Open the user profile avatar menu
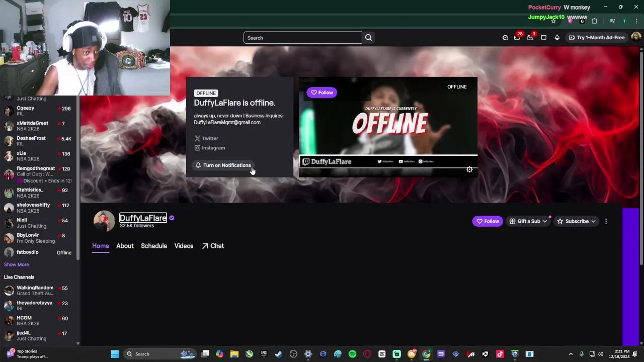Screen dimensions: 644x362 click(636, 37)
